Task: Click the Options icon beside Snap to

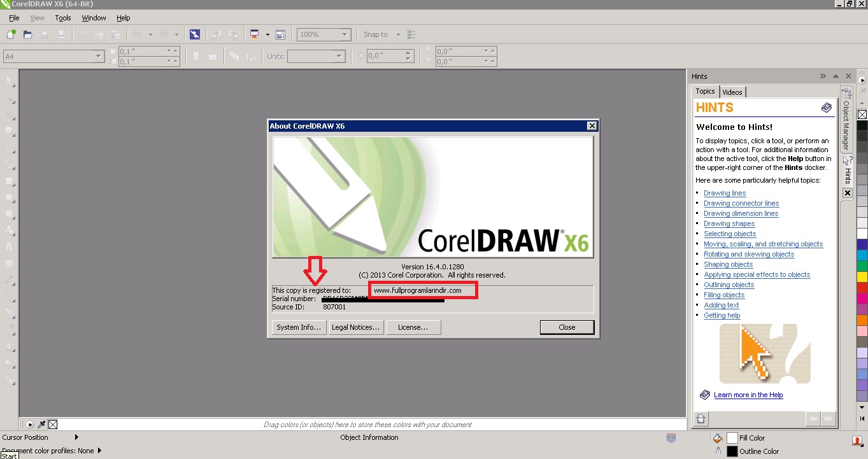Action: 411,34
